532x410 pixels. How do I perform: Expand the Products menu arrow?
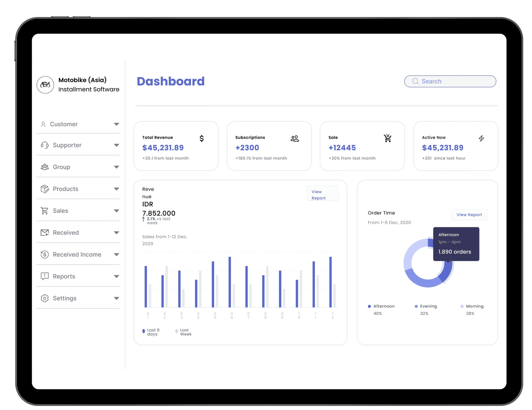tap(116, 189)
